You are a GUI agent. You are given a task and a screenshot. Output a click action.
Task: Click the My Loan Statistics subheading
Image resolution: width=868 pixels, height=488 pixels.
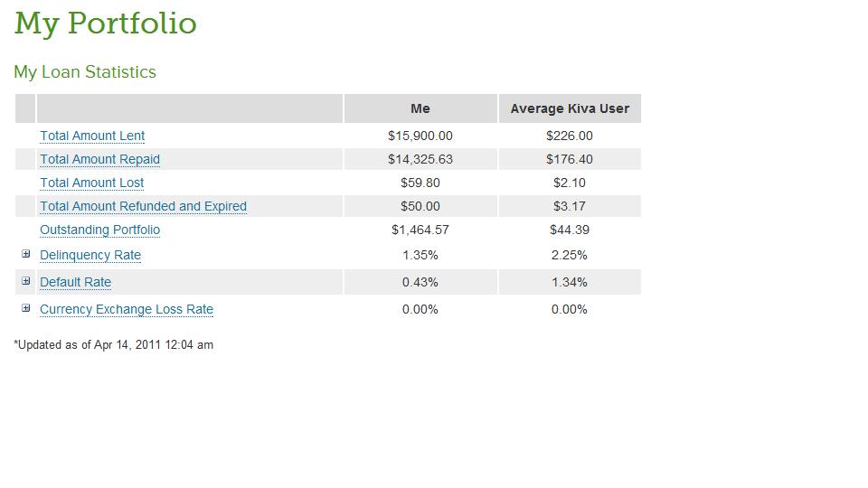pos(85,72)
